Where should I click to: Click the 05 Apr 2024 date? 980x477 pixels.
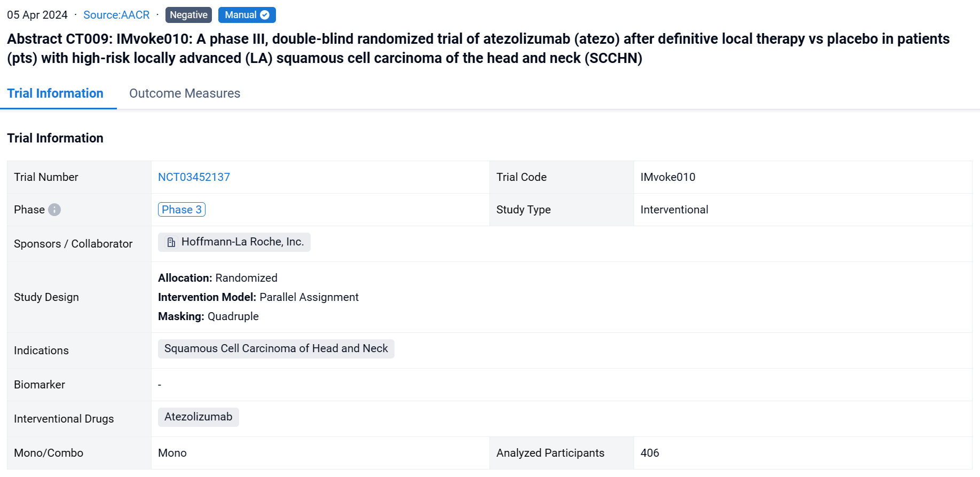pyautogui.click(x=37, y=15)
